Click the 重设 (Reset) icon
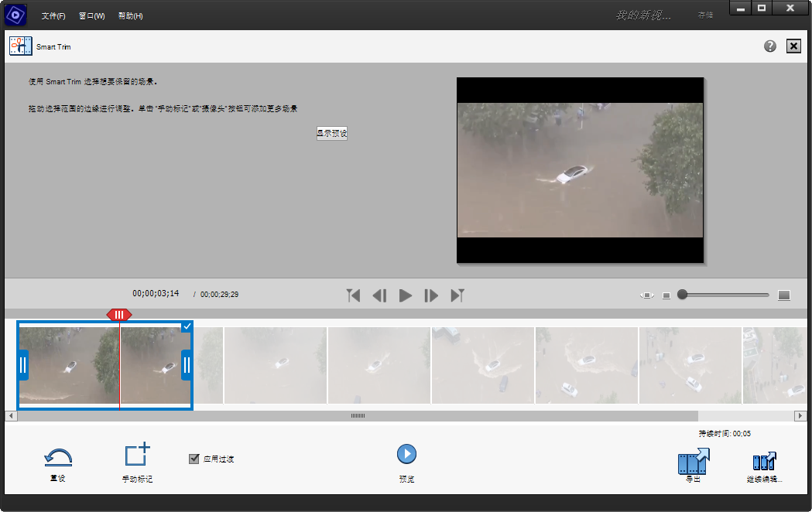Screen dimensions: 812x512 58,457
